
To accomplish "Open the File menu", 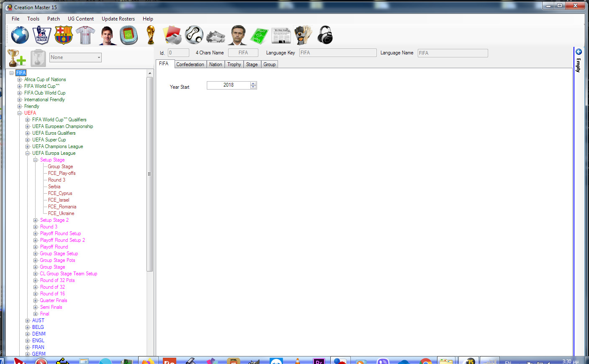I will click(15, 19).
